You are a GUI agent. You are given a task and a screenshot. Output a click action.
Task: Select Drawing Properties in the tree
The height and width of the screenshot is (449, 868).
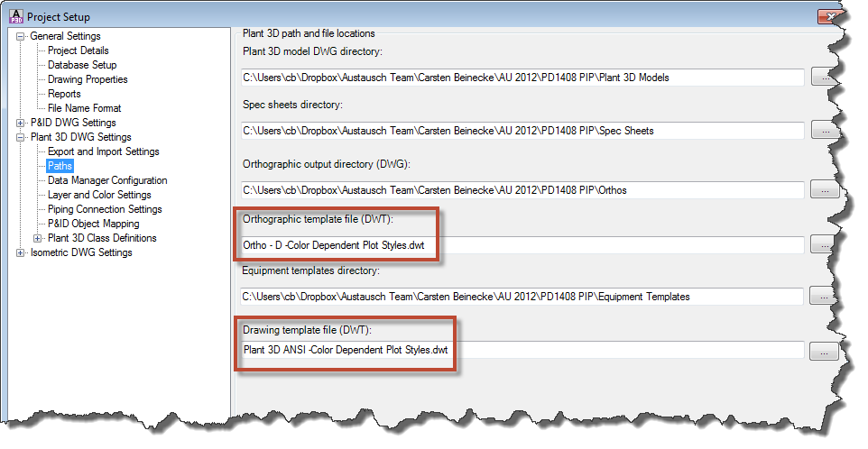[x=88, y=79]
